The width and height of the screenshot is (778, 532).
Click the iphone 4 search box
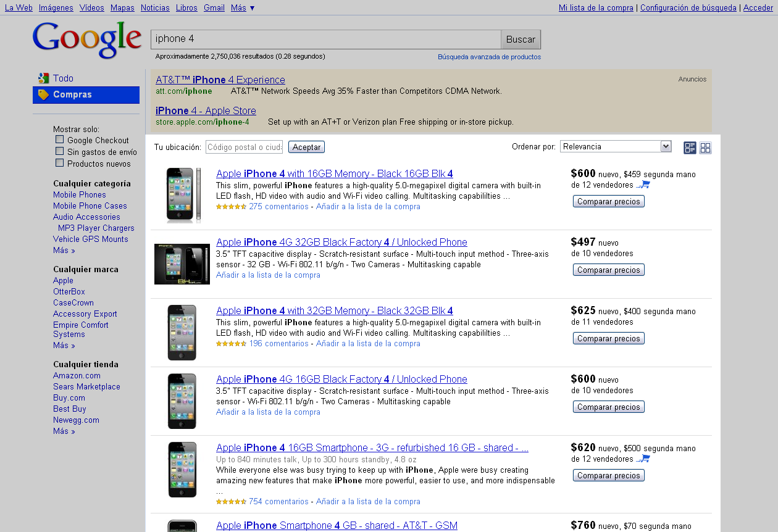click(x=325, y=39)
